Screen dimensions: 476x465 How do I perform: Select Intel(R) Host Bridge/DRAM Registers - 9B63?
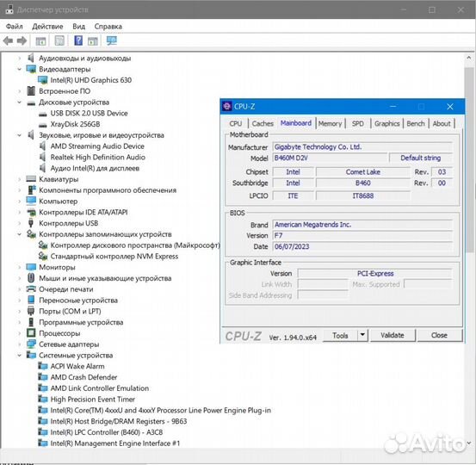point(119,421)
